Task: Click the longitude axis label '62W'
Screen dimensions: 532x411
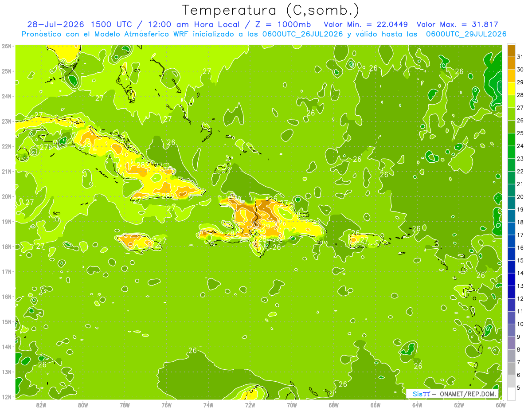Action: pyautogui.click(x=459, y=405)
